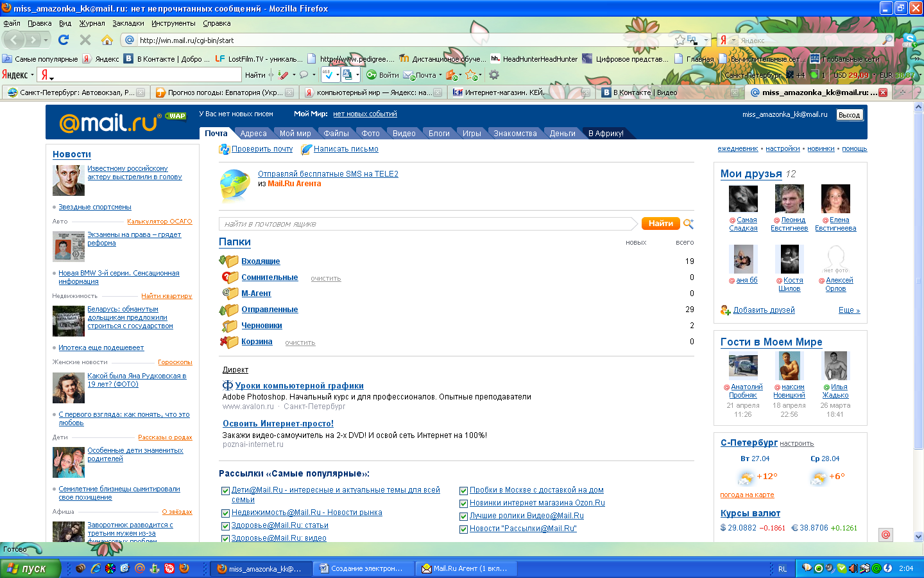The image size is (924, 578).
Task: Click the vertical page scrollbar thumb
Action: pos(918,280)
